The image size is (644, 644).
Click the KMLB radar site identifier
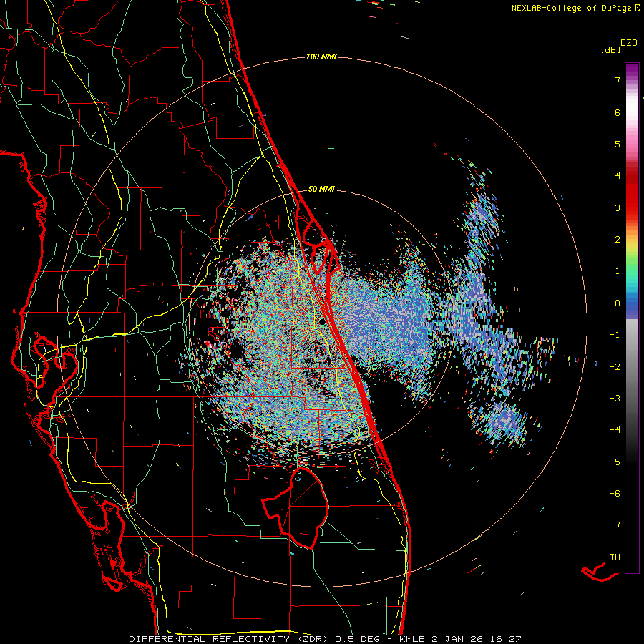[412, 639]
